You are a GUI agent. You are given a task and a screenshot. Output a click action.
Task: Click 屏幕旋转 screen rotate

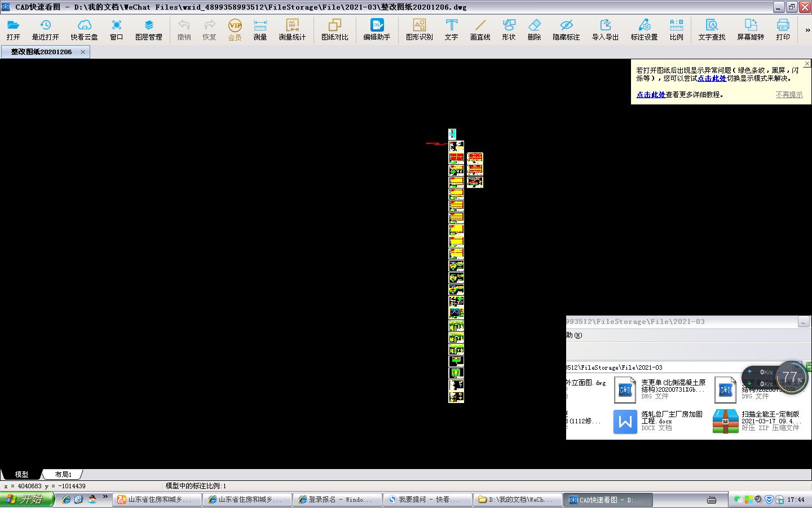tap(751, 29)
